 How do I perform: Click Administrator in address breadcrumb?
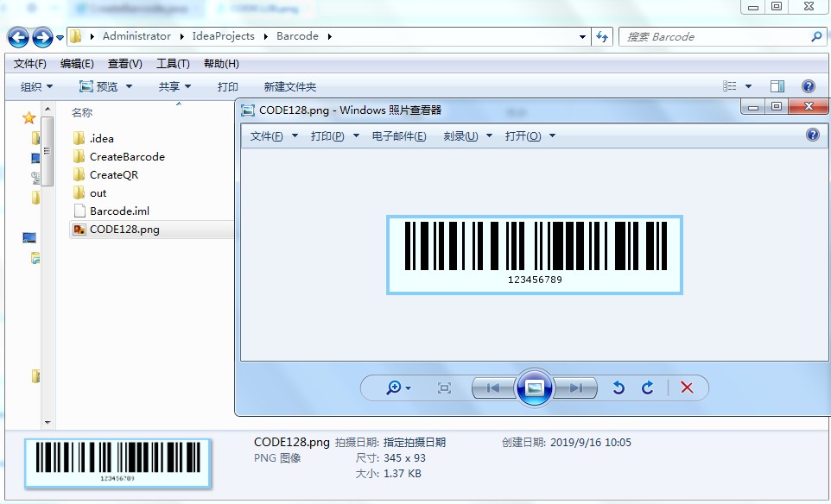136,36
